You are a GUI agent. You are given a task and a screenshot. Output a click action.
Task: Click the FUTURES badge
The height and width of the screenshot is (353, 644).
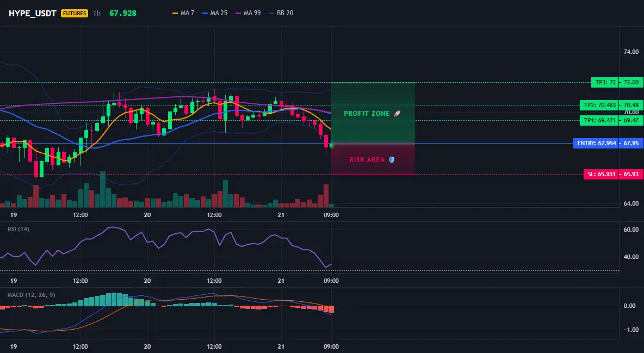(75, 13)
